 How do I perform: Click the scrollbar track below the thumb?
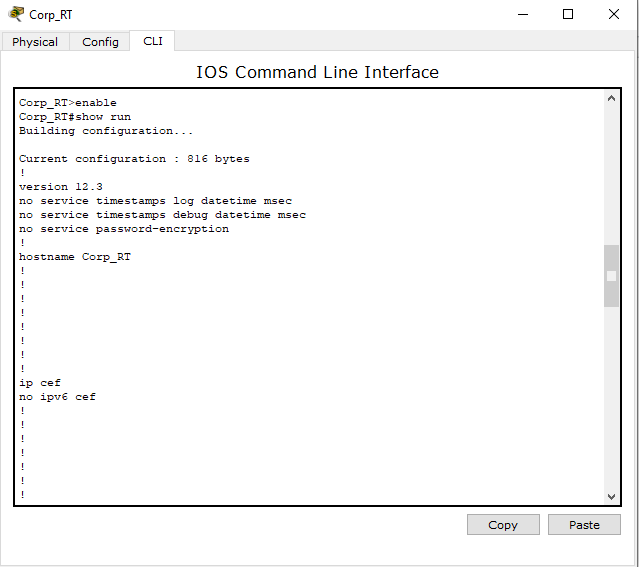coord(612,400)
